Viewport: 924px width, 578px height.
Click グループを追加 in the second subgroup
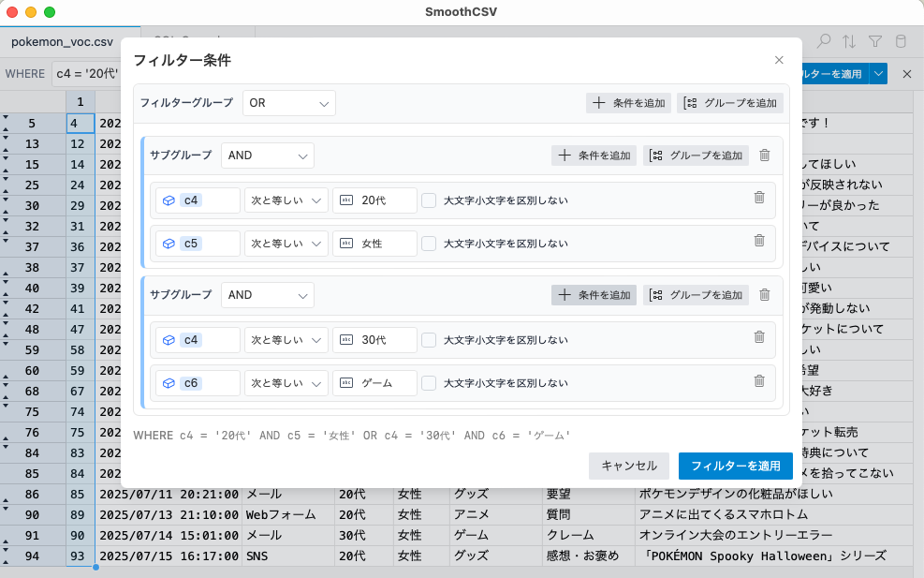tap(696, 295)
